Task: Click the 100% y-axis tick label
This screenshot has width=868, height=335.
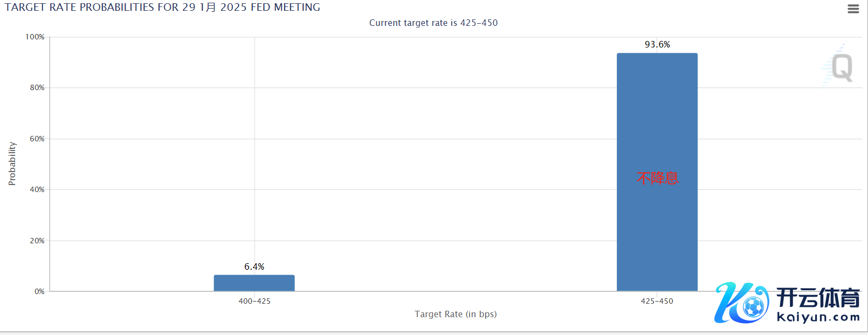Action: 35,37
